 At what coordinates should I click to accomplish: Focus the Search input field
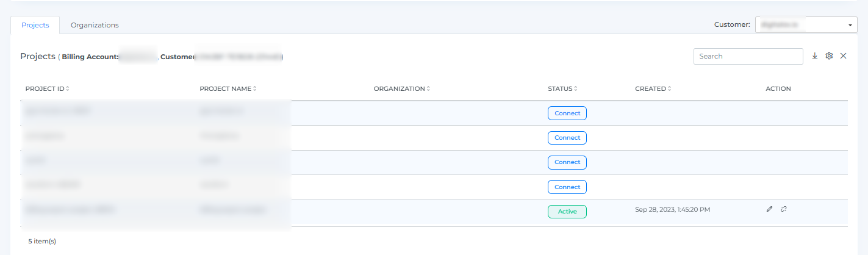748,56
